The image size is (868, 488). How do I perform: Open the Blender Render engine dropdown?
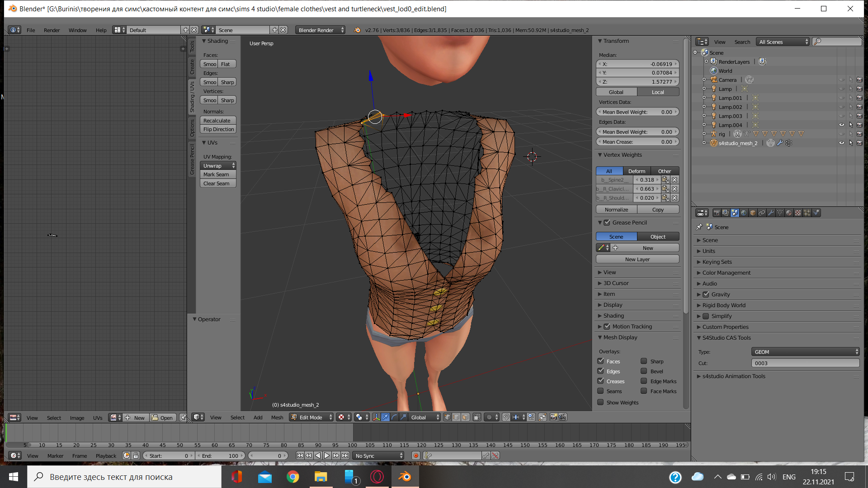click(x=320, y=30)
